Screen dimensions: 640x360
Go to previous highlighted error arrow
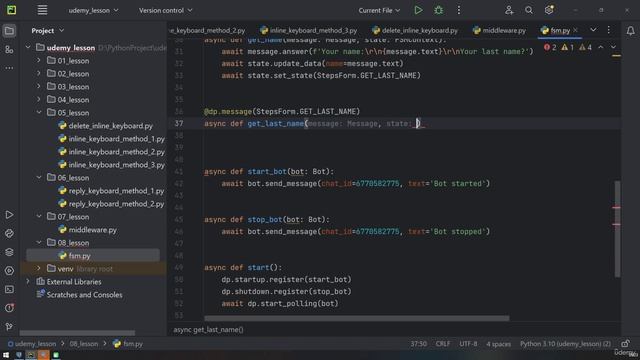(601, 47)
